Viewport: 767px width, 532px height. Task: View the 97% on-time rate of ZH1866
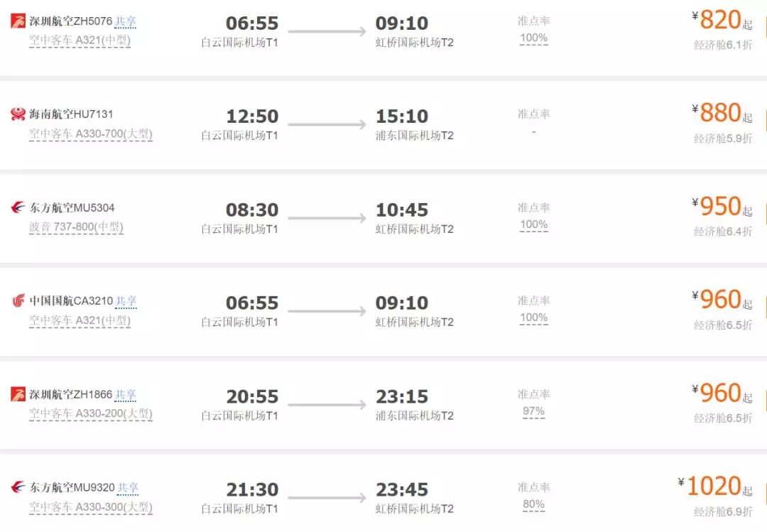click(x=533, y=411)
